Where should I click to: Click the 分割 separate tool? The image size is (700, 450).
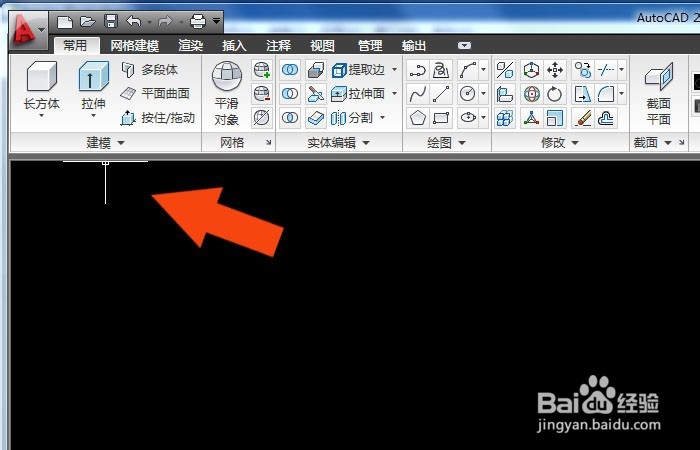[x=352, y=118]
